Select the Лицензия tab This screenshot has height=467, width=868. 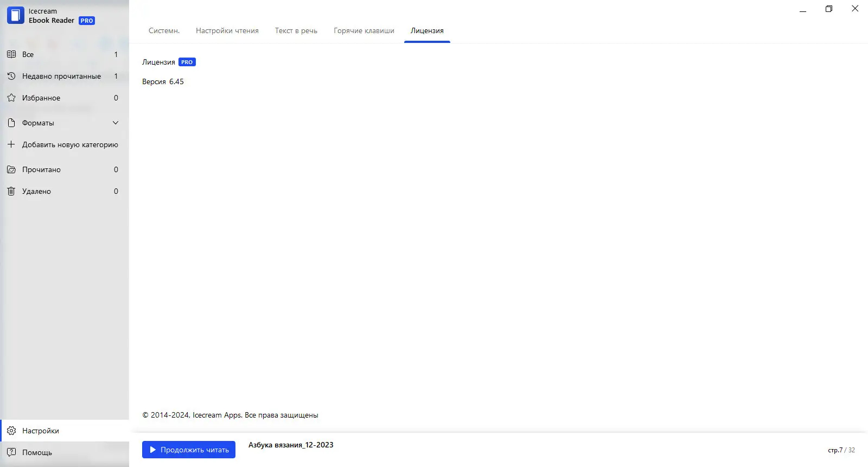pyautogui.click(x=427, y=30)
